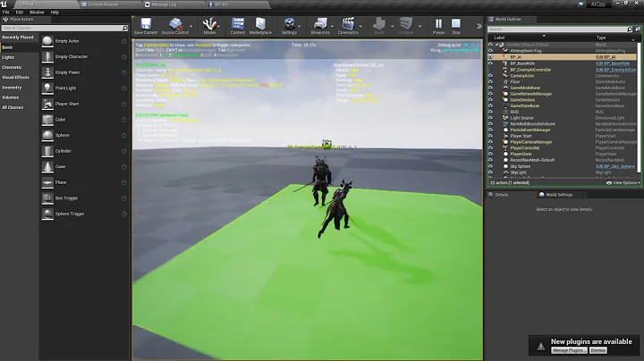Click the Save Current toolbar icon
Screen dimensions: 644x361
146,23
